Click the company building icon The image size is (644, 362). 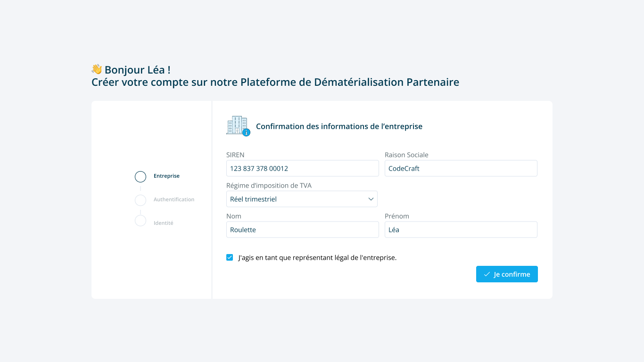(238, 126)
